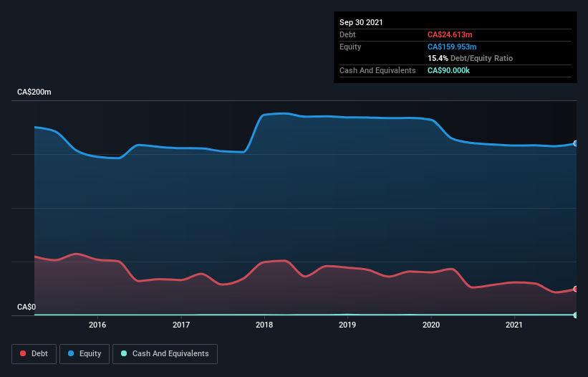588x377 pixels.
Task: Select the blue Equity endpoint marker
Action: click(576, 143)
